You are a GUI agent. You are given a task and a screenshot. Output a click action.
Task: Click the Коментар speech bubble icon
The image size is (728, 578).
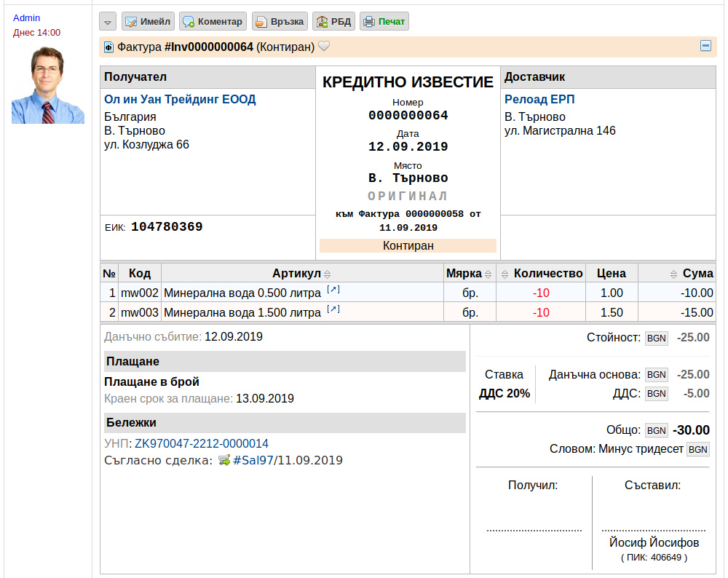point(189,22)
